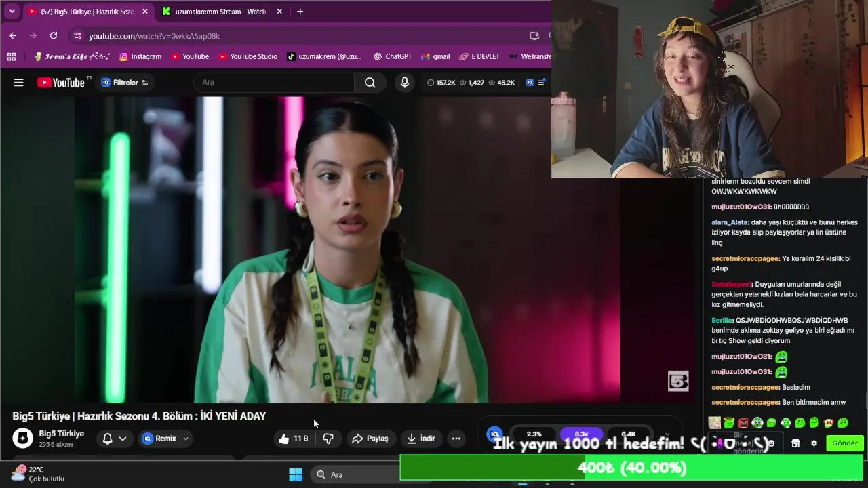Open chat settings gear icon

[x=814, y=443]
